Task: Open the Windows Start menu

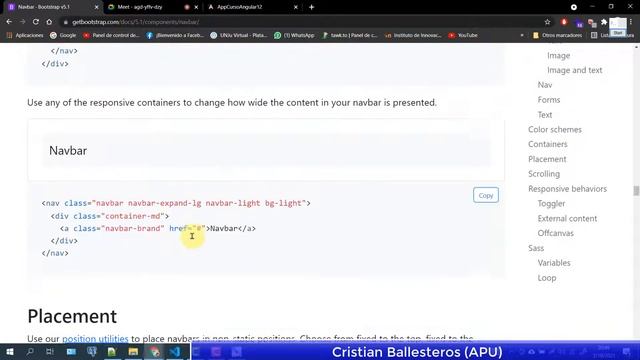Action: click(10, 352)
